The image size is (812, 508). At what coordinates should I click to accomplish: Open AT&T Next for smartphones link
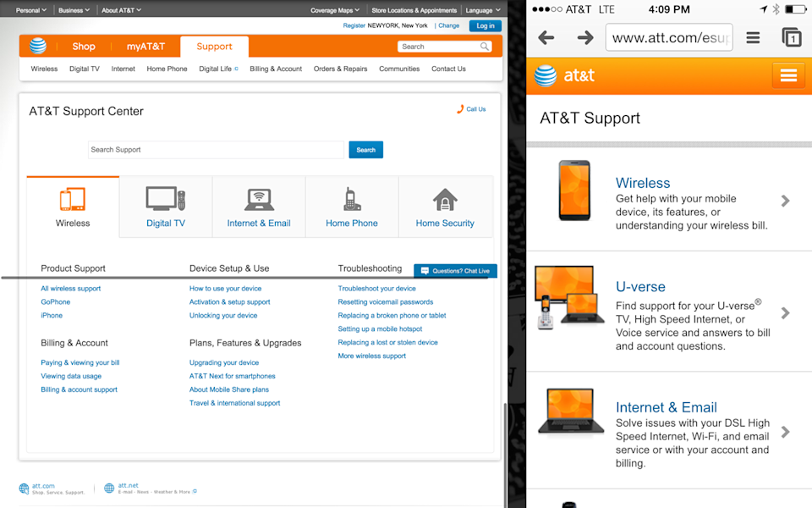click(x=232, y=376)
